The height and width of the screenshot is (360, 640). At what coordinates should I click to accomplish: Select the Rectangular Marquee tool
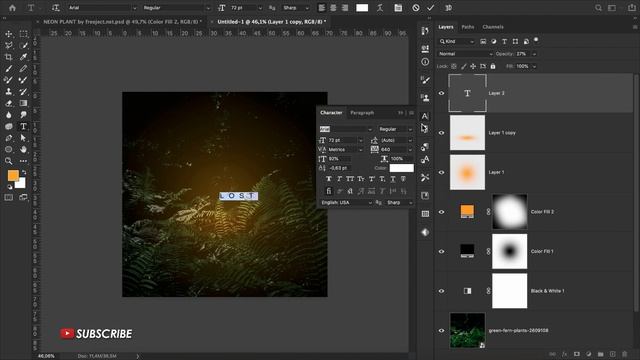pyautogui.click(x=23, y=34)
